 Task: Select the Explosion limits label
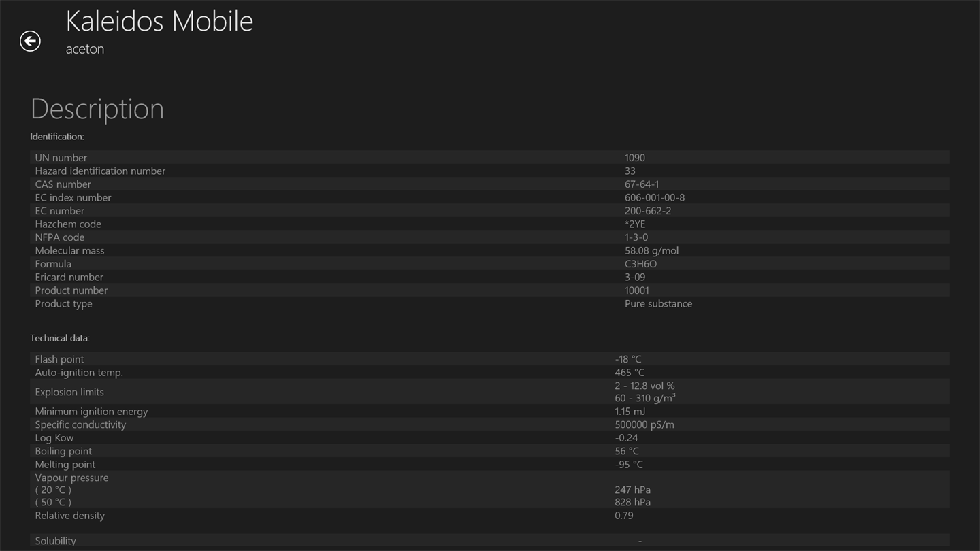pos(69,392)
